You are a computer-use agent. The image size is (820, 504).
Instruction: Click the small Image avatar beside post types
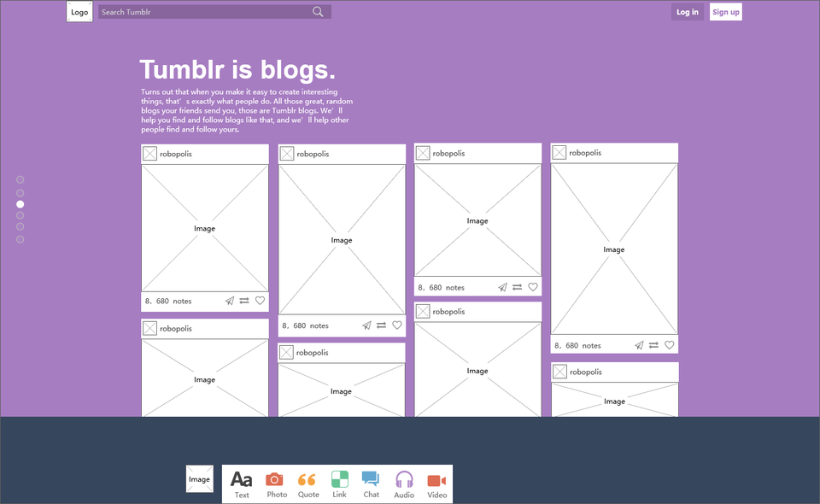click(199, 479)
